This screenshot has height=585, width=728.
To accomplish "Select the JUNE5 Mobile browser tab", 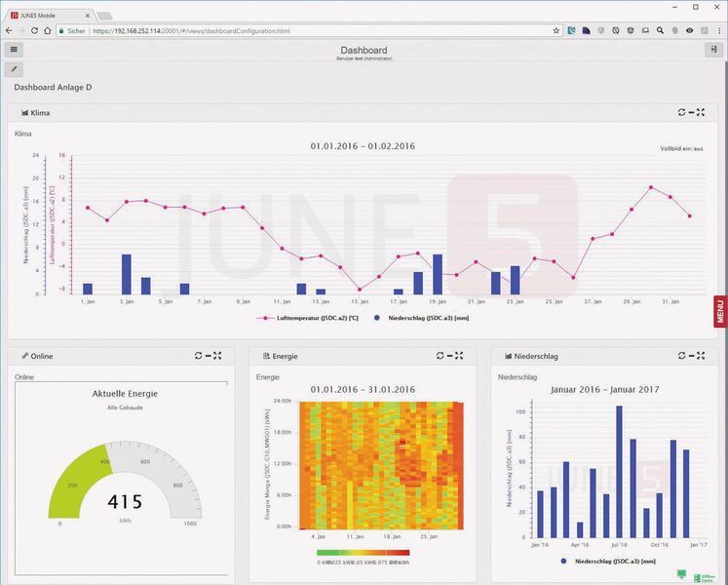I will (51, 16).
